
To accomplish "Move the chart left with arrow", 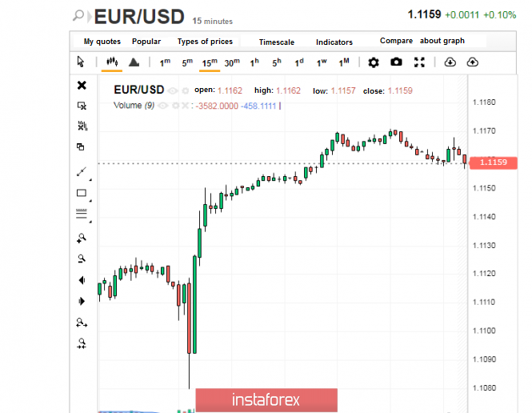I will tap(82, 280).
